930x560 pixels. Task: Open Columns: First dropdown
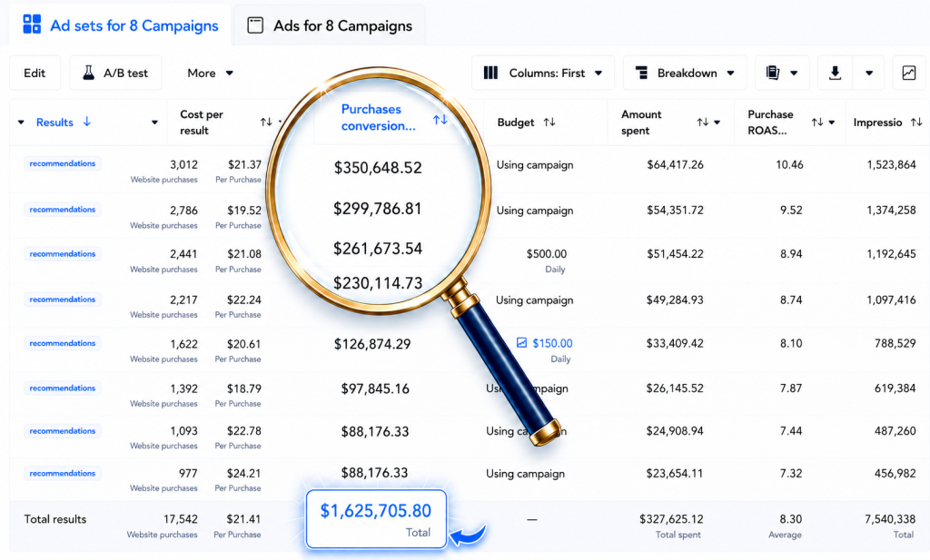(543, 73)
